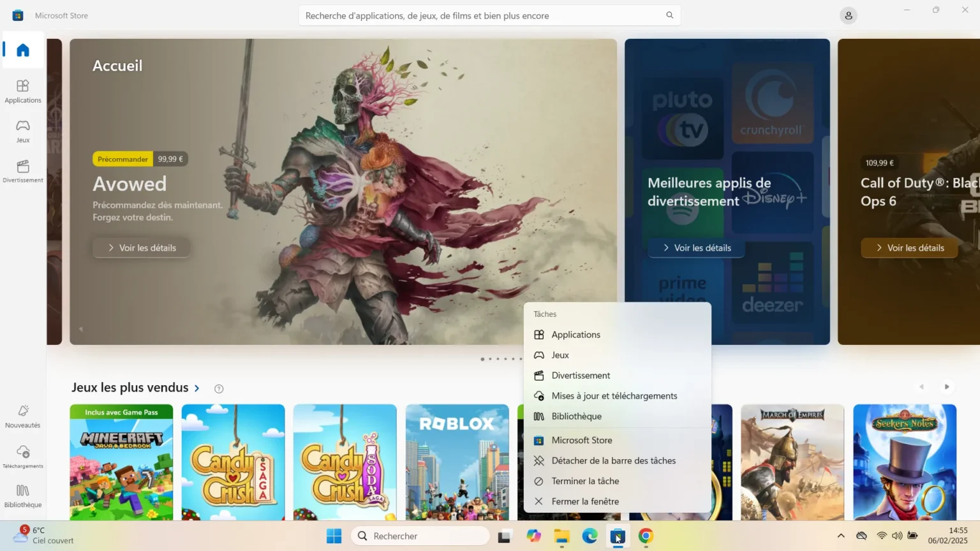980x551 pixels.
Task: View details for Meilleures applis de divertissement
Action: click(x=696, y=248)
